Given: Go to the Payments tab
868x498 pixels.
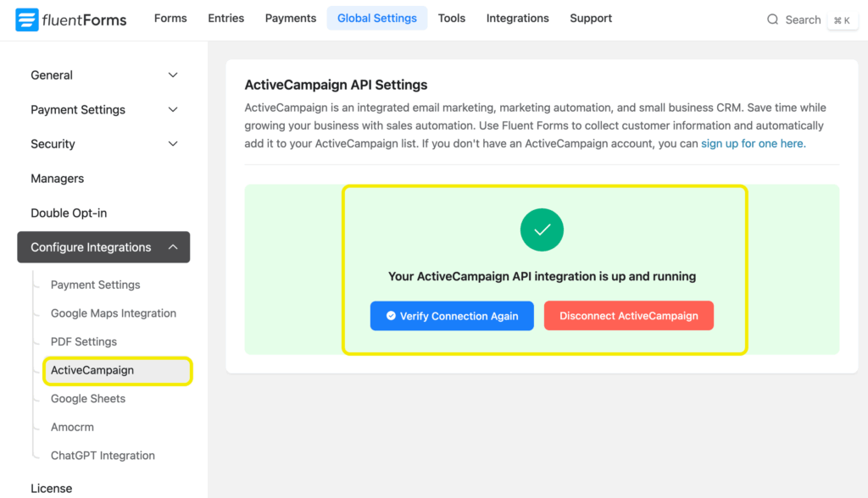Looking at the screenshot, I should pyautogui.click(x=291, y=18).
